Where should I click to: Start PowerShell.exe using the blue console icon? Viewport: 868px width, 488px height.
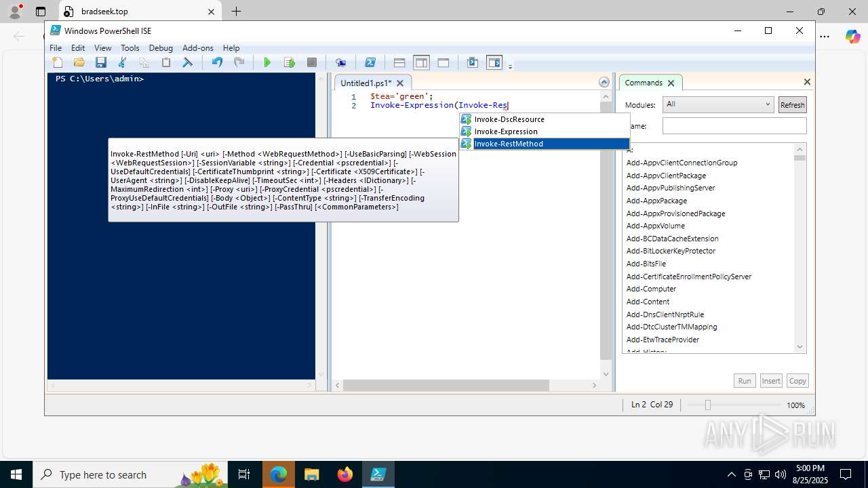pos(370,62)
